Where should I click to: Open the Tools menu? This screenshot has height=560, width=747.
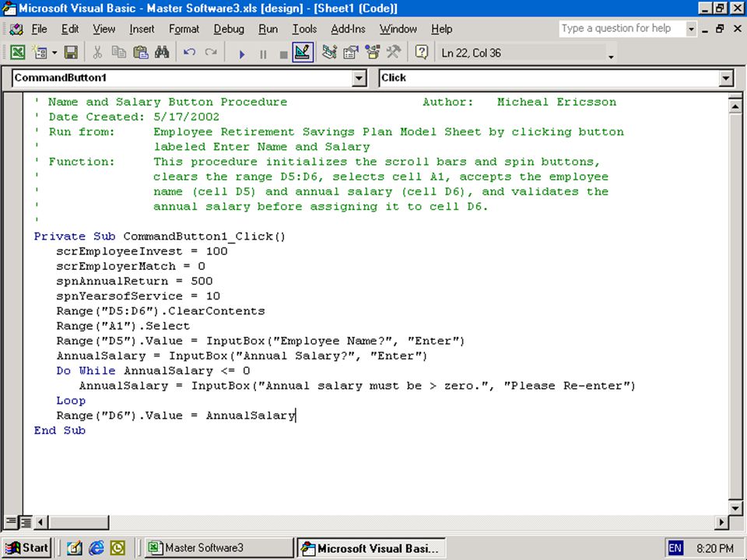coord(304,29)
